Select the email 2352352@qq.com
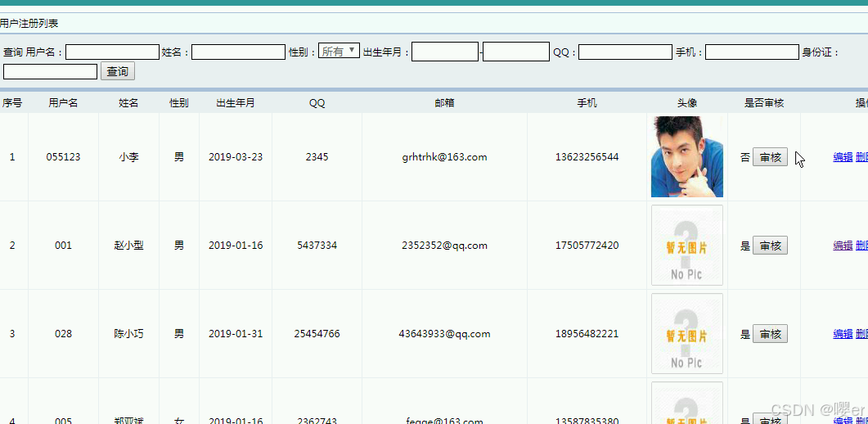Viewport: 868px width, 424px height. coord(444,246)
